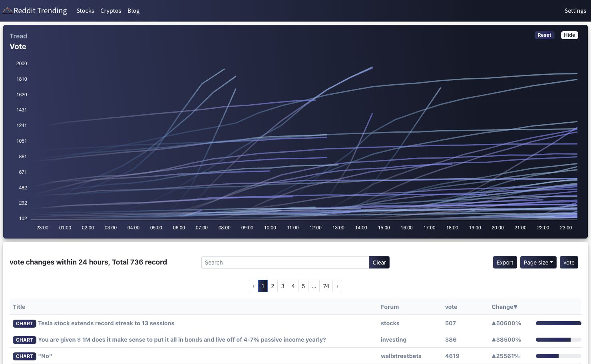Click the Tesla row change progress bar
The image size is (591, 364).
tap(558, 323)
